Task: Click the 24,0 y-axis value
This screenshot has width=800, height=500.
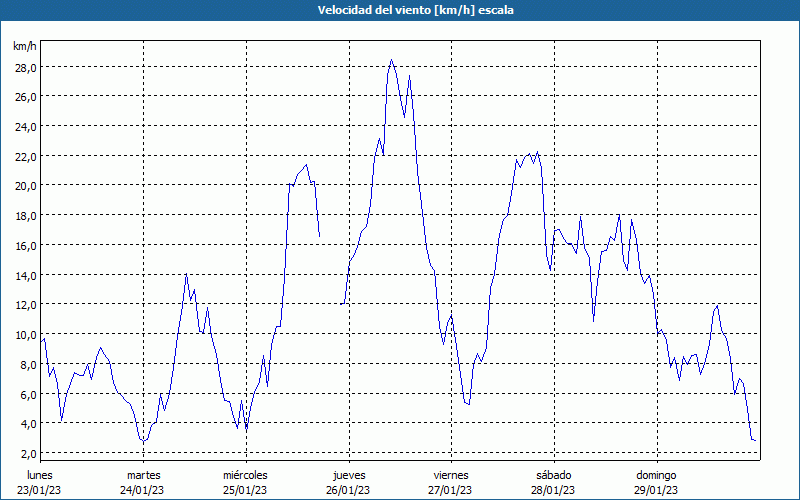Action: (25, 127)
